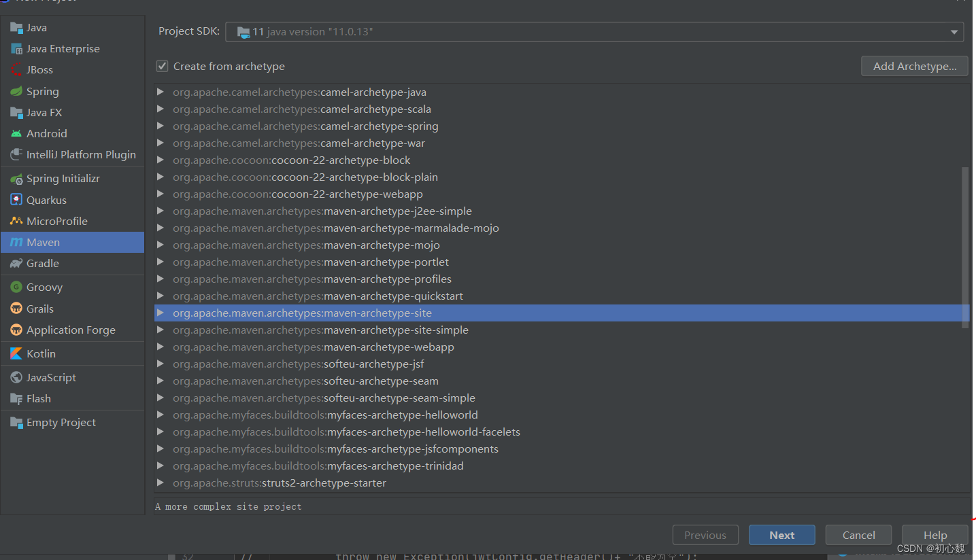Click the Cancel button
The image size is (976, 560).
tap(858, 535)
